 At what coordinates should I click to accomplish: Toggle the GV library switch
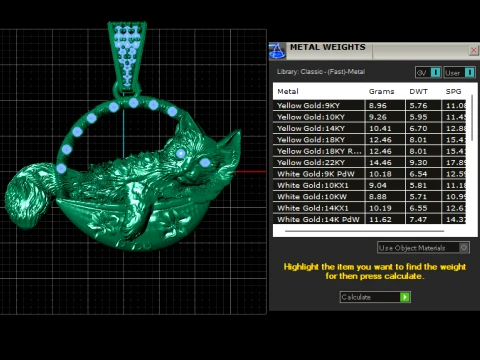[x=428, y=72]
